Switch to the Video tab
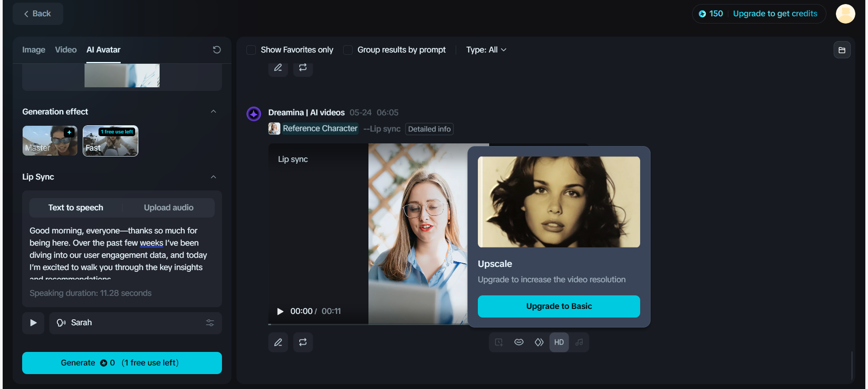Viewport: 868px width, 389px height. click(x=66, y=50)
